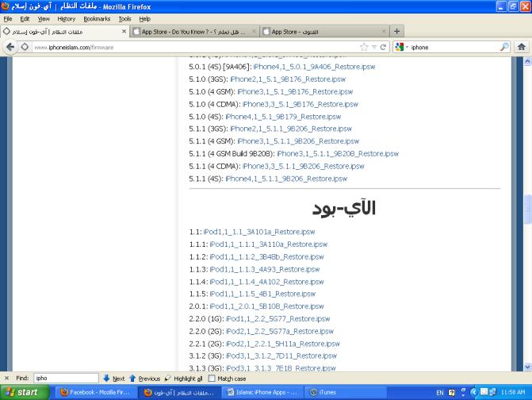Download iPod3,1_3.1.2_7D11_Restore.ipsw
Viewport: 532px width, 400px height.
(281, 356)
